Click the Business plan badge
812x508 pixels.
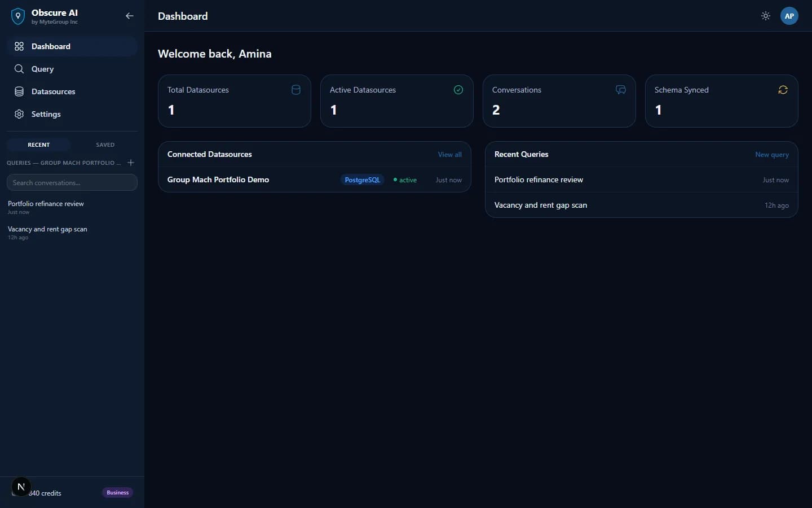(117, 493)
